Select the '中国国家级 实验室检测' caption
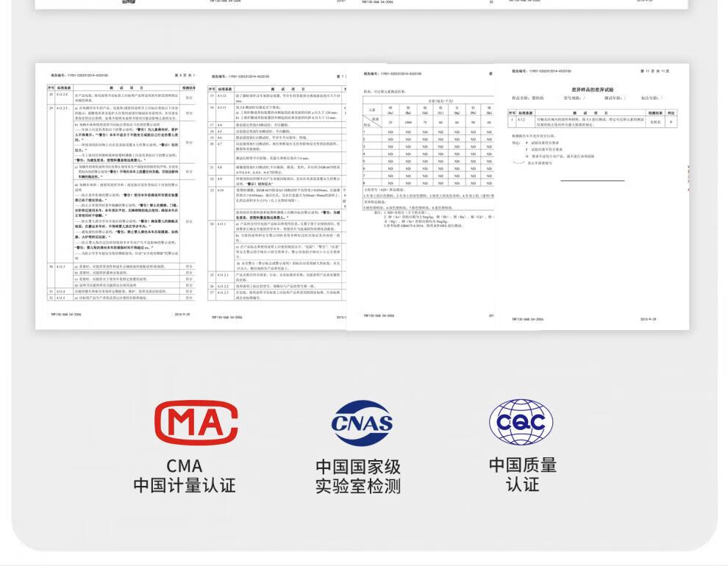The height and width of the screenshot is (566, 728). [x=358, y=476]
